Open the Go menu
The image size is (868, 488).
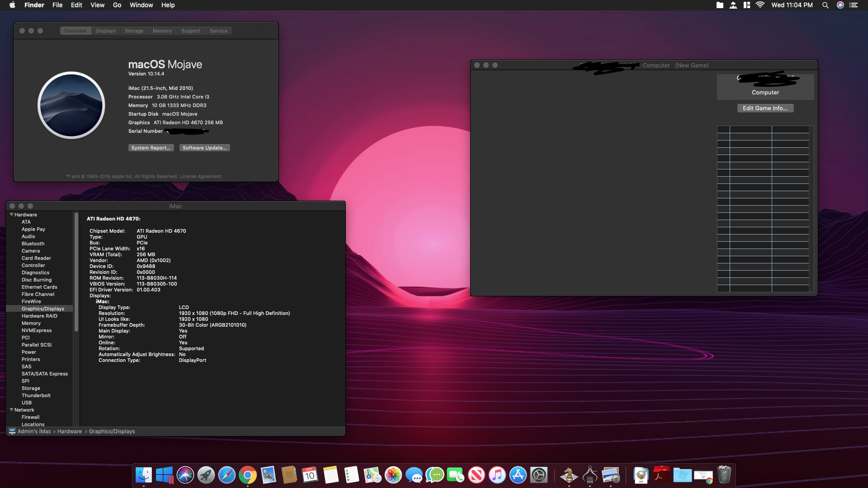(117, 5)
